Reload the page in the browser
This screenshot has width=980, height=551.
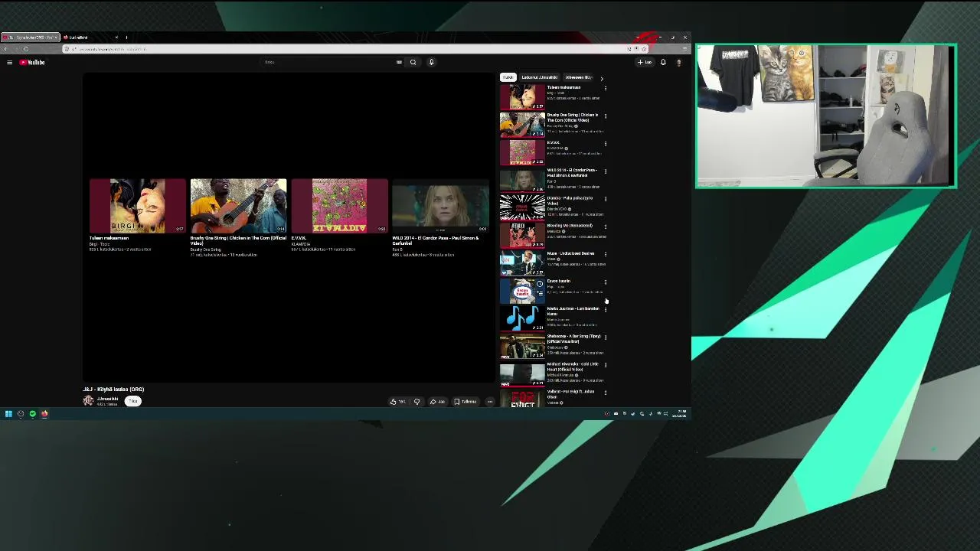25,49
